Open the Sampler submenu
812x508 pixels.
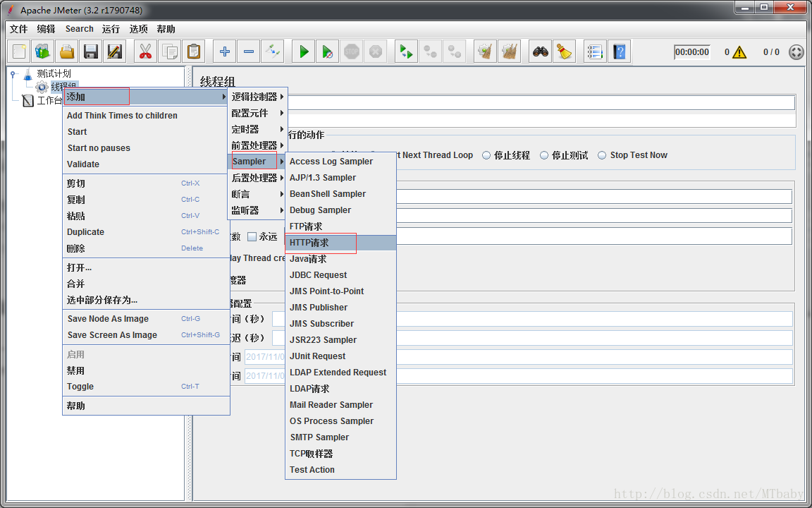coord(257,162)
